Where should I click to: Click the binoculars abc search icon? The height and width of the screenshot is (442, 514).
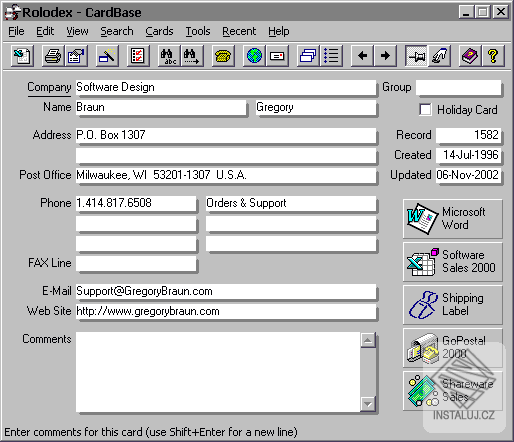point(169,56)
